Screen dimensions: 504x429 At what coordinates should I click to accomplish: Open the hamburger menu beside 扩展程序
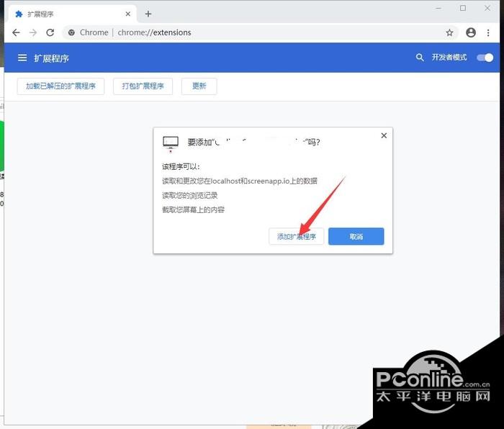tap(22, 58)
